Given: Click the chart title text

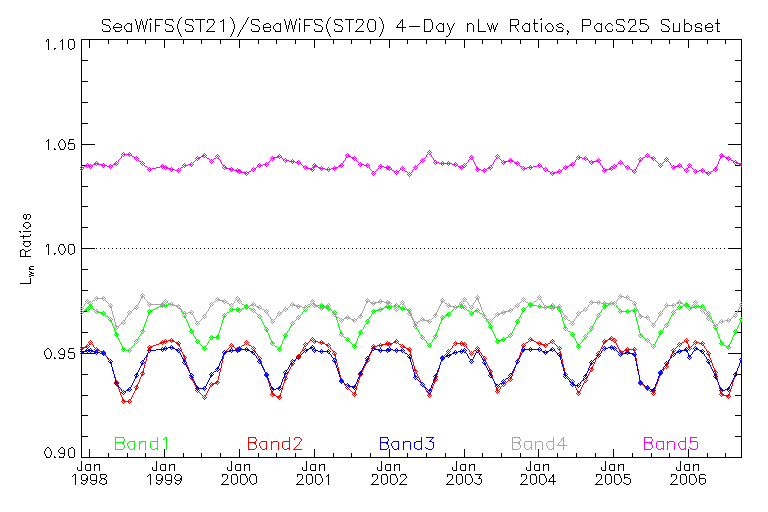Looking at the screenshot, I should (x=410, y=25).
